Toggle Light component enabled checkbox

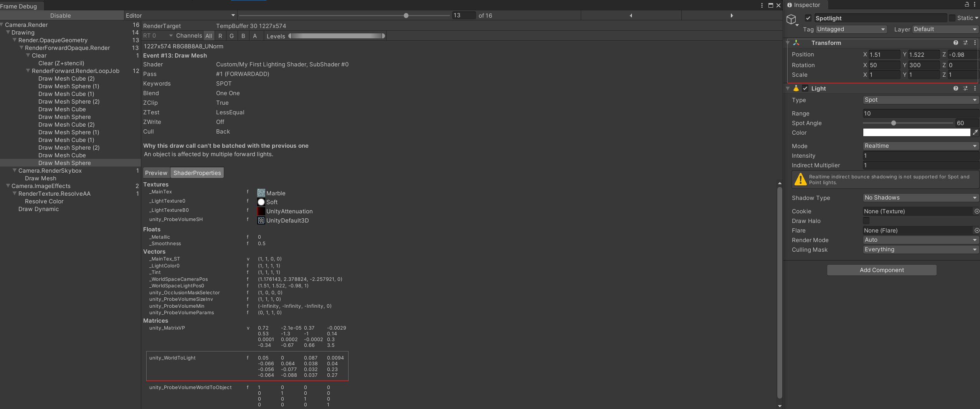[x=805, y=88]
